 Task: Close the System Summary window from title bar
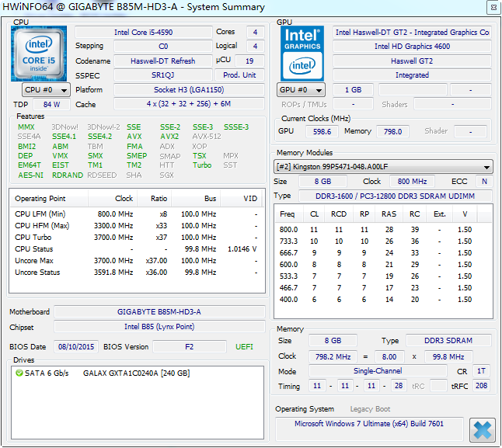491,7
